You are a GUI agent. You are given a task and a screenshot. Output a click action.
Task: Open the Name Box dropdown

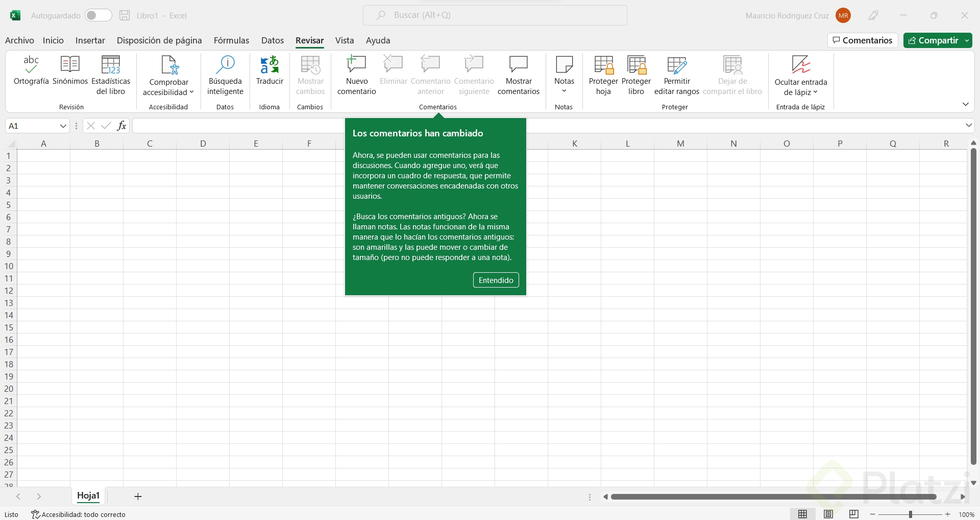[x=62, y=126]
